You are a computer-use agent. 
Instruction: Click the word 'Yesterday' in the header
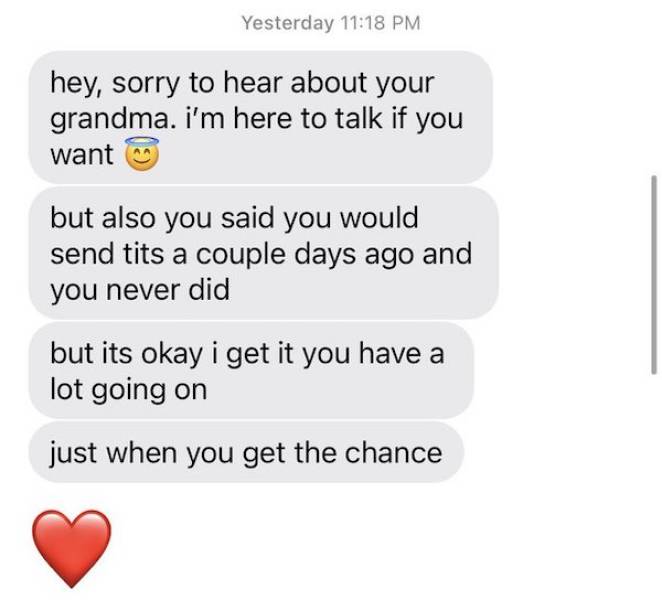click(287, 23)
